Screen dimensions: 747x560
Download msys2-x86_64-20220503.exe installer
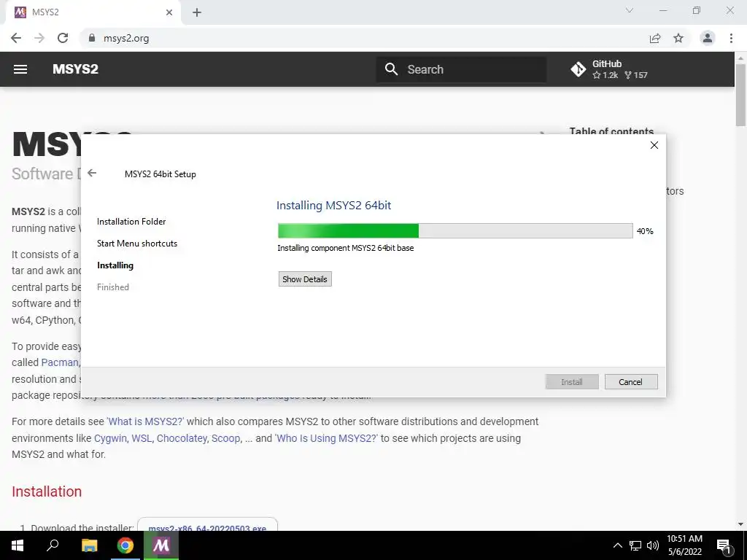(207, 526)
